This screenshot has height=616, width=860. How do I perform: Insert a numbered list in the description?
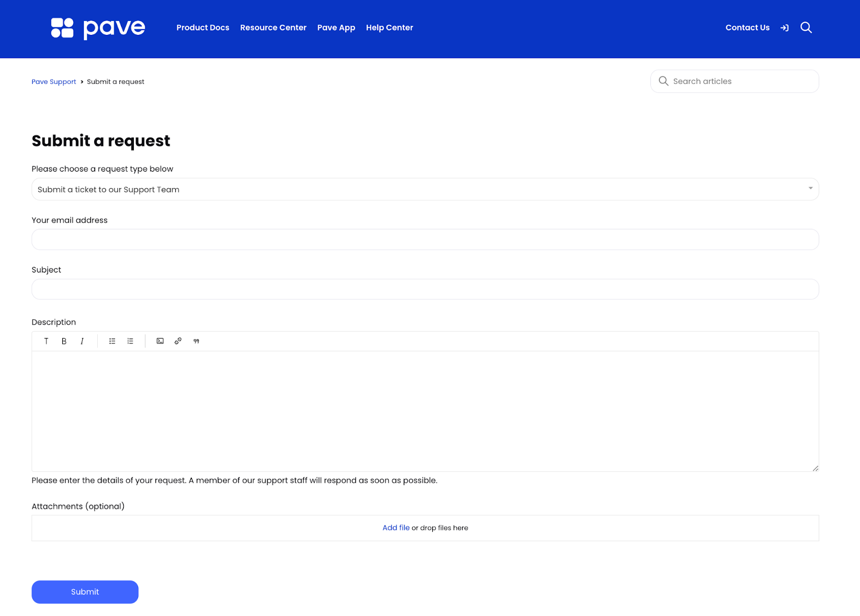tap(130, 341)
